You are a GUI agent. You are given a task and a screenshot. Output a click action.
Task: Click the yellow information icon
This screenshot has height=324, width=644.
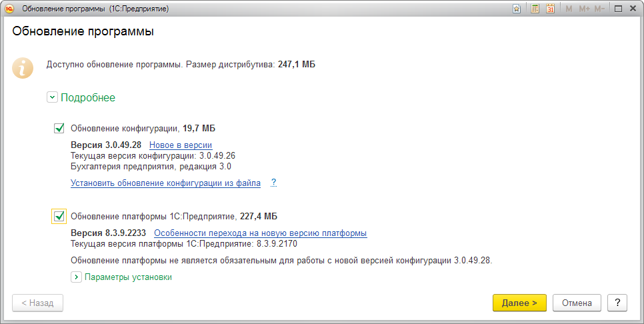click(x=24, y=67)
